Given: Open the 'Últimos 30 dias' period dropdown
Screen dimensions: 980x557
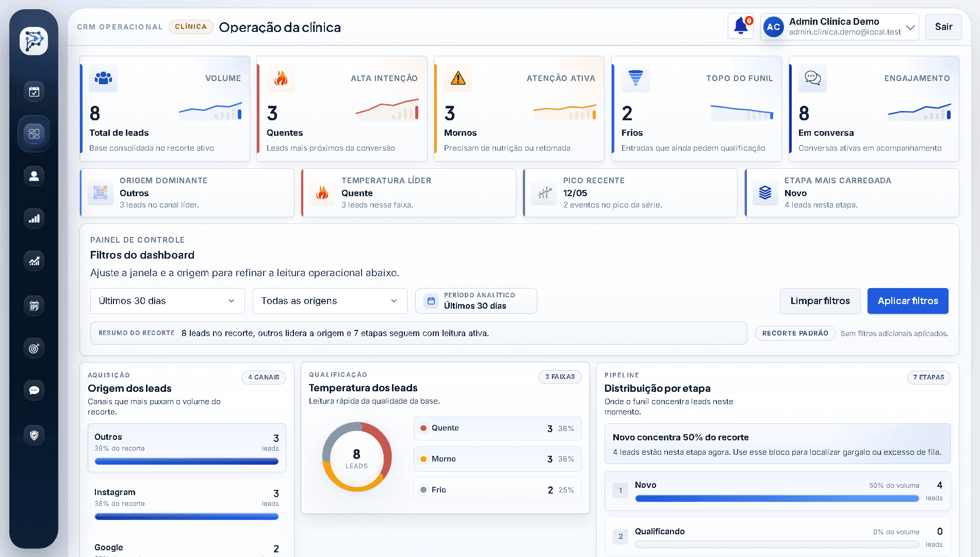Looking at the screenshot, I should (168, 301).
